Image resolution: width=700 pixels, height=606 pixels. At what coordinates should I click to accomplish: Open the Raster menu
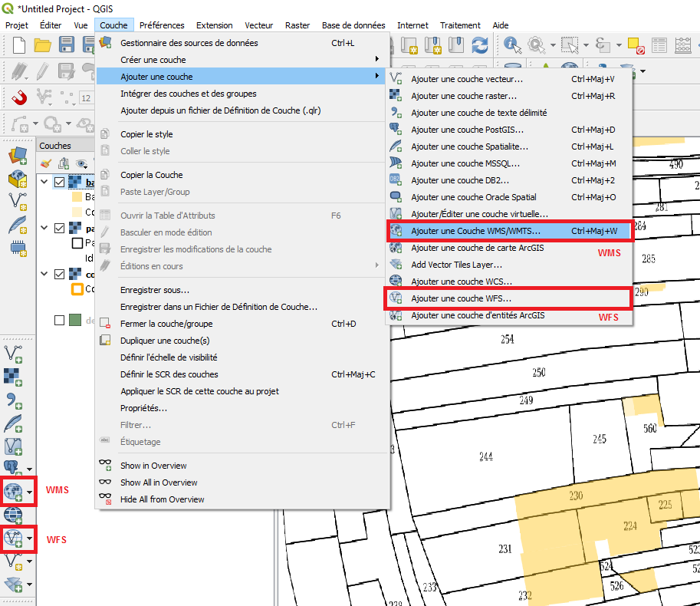pyautogui.click(x=297, y=25)
